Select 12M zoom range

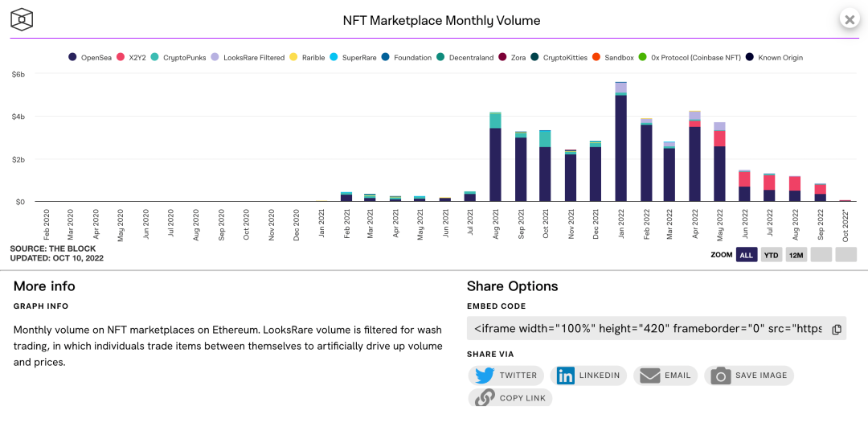796,255
